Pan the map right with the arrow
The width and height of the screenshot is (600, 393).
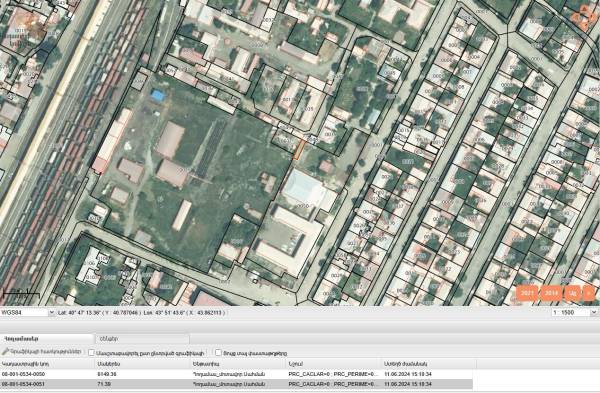(x=593, y=18)
